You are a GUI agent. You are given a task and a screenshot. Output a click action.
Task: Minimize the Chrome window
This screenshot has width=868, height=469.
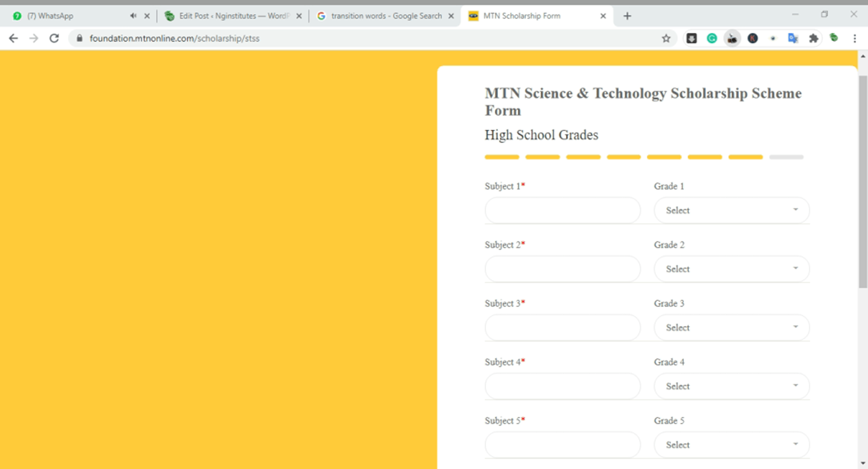(795, 15)
